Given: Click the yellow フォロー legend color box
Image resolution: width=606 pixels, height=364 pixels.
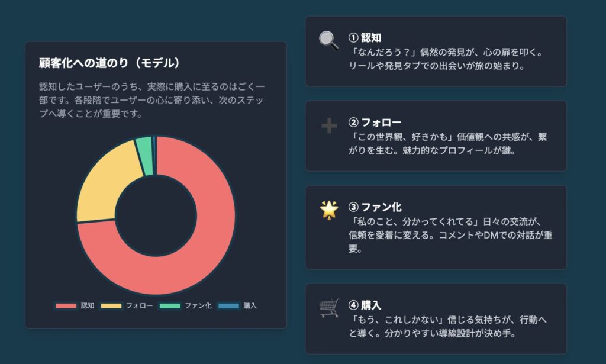Looking at the screenshot, I should pos(111,305).
